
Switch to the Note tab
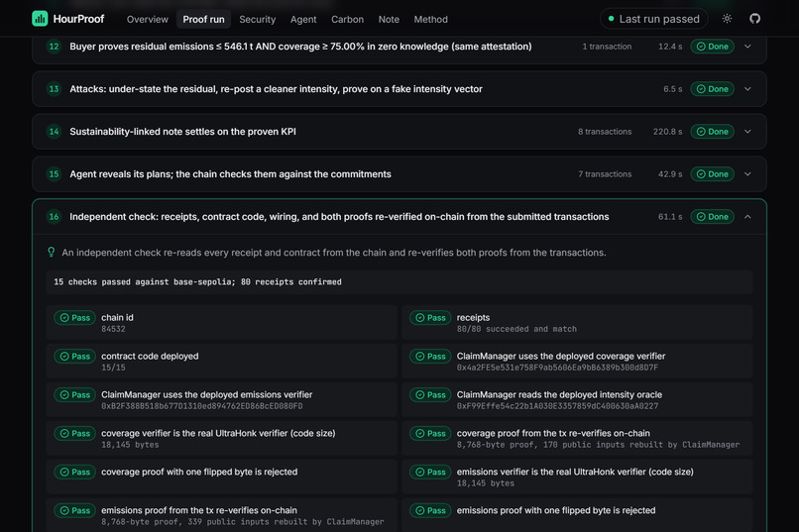pyautogui.click(x=389, y=20)
